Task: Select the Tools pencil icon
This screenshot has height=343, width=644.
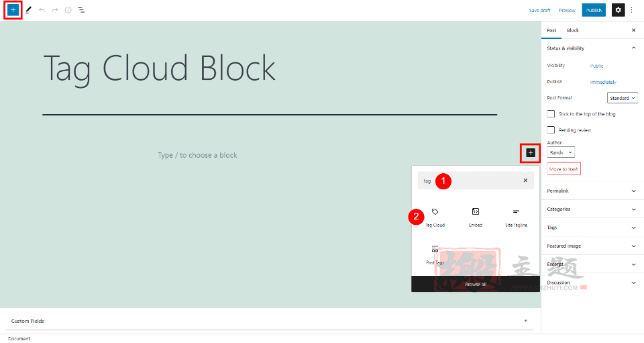Action: coord(28,10)
